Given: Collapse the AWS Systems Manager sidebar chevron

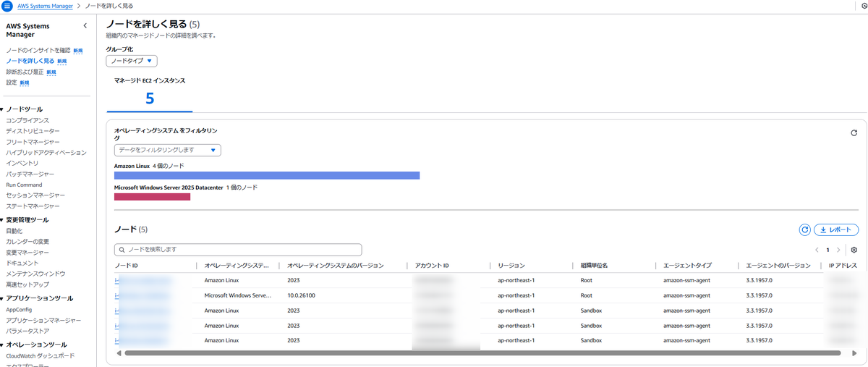Looking at the screenshot, I should pos(85,26).
